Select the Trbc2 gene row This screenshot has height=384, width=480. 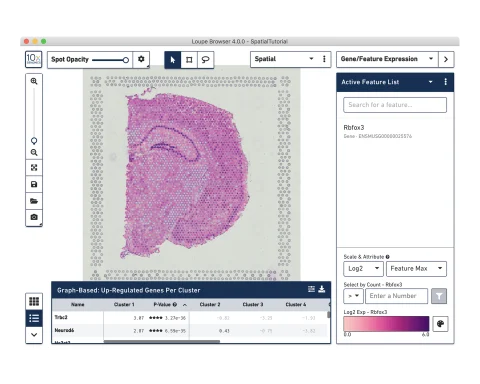[190, 318]
